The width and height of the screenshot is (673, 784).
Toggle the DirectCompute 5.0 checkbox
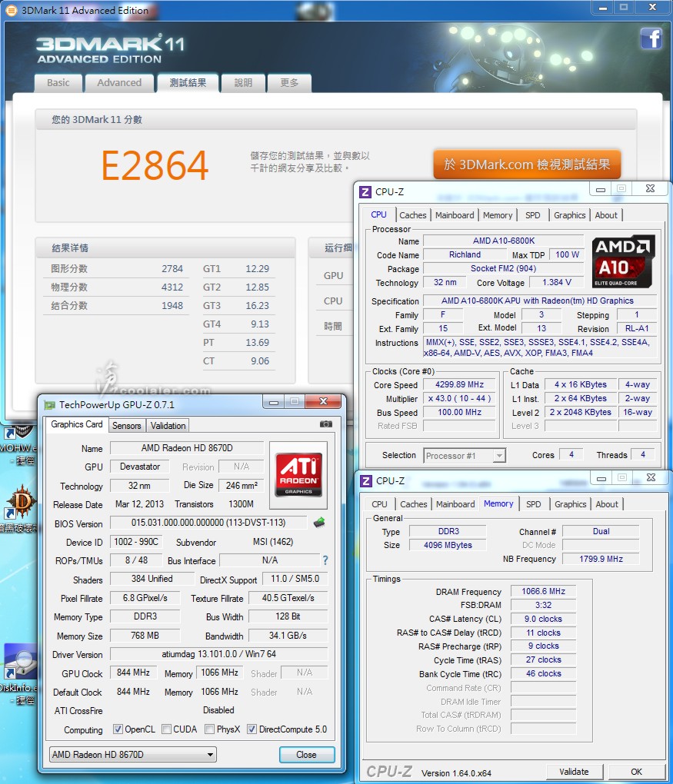[252, 729]
